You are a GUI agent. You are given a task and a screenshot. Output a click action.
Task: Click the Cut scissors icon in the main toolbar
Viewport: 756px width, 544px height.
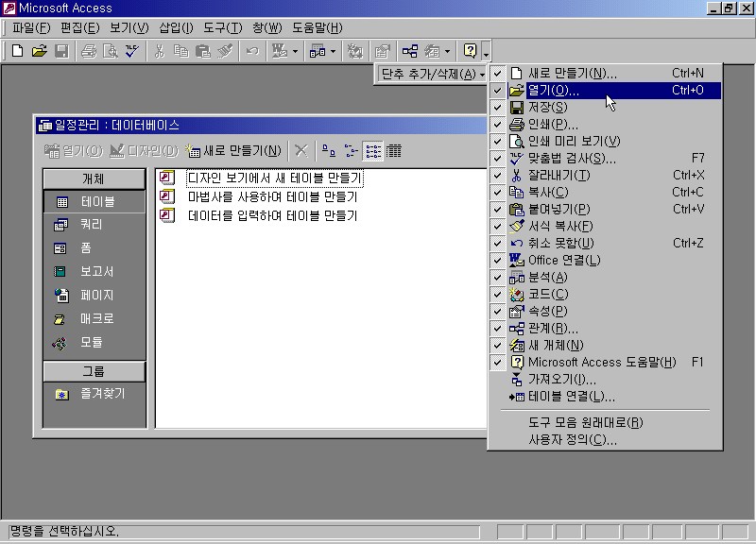coord(159,51)
